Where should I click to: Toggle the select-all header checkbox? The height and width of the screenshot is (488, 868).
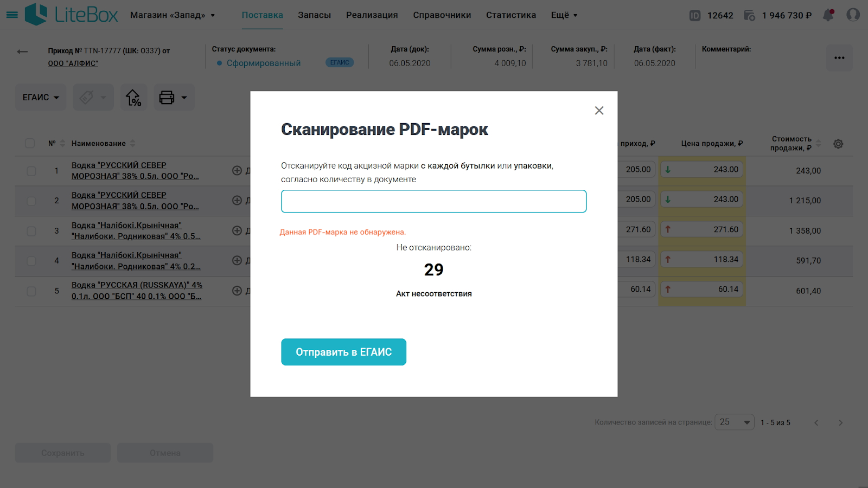coord(30,143)
